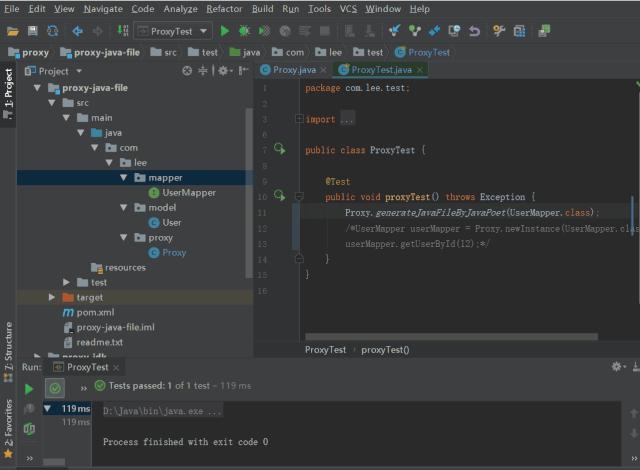Open the ProxyTest run configuration dropdown

[x=172, y=31]
